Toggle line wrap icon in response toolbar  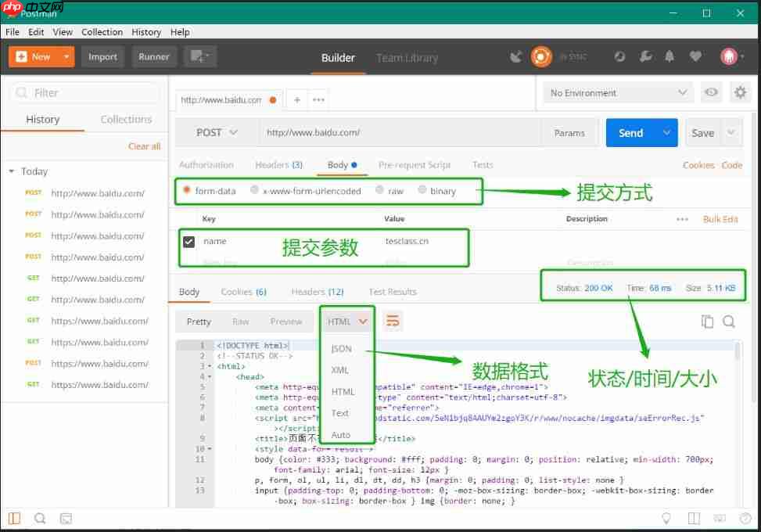[393, 322]
